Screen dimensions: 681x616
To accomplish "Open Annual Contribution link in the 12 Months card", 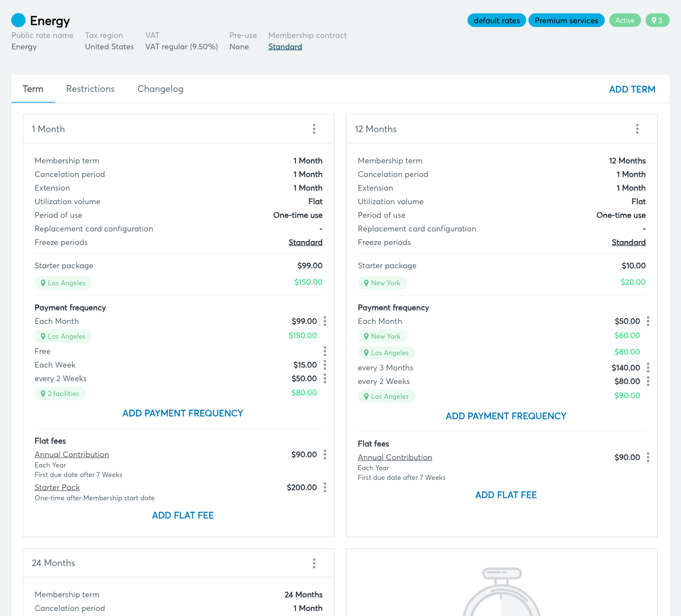I will click(x=395, y=457).
